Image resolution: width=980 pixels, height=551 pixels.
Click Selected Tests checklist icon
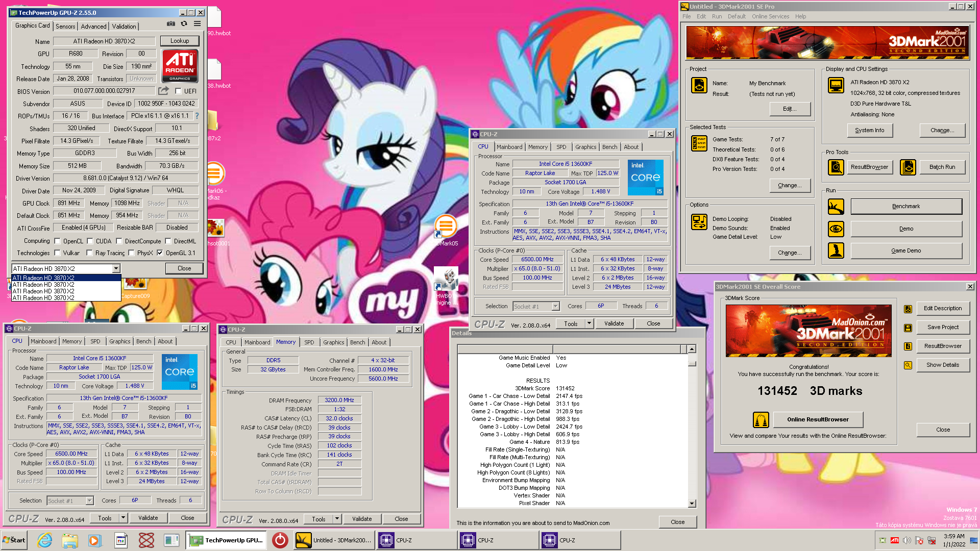699,143
